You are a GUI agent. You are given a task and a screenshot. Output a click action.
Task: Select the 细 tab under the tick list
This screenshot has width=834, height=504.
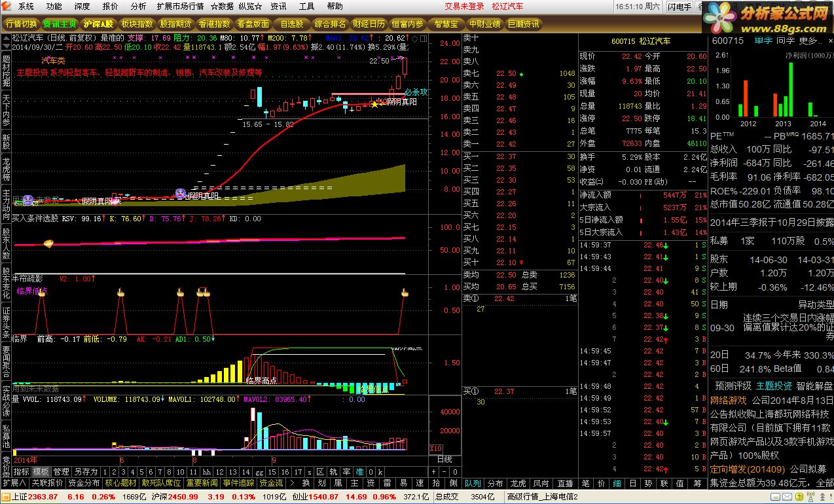(617, 483)
